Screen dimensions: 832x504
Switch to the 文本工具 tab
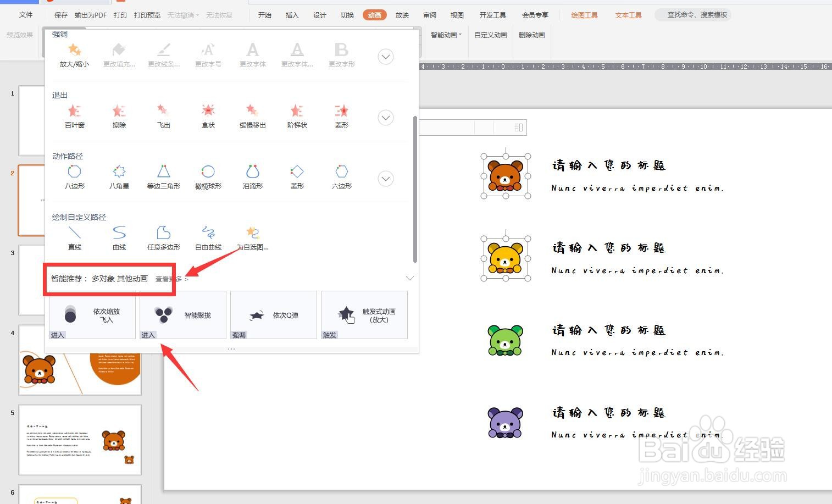(628, 15)
